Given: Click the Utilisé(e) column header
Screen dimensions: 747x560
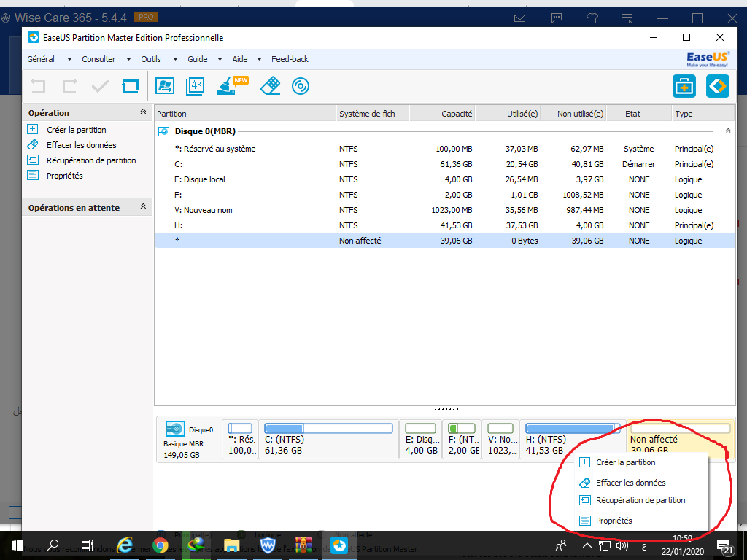Looking at the screenshot, I should tap(508, 114).
